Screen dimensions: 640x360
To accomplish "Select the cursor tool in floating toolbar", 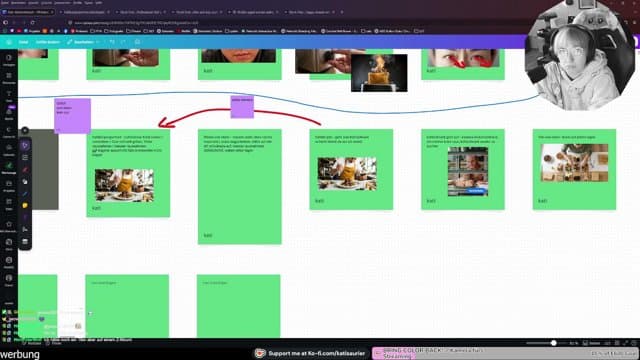I will [x=25, y=145].
